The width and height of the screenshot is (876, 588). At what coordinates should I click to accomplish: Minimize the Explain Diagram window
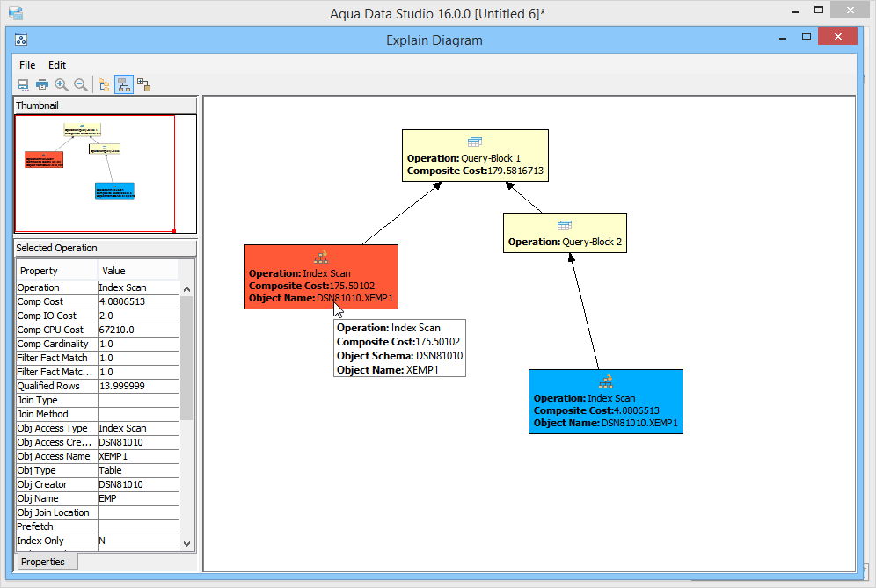tap(783, 37)
